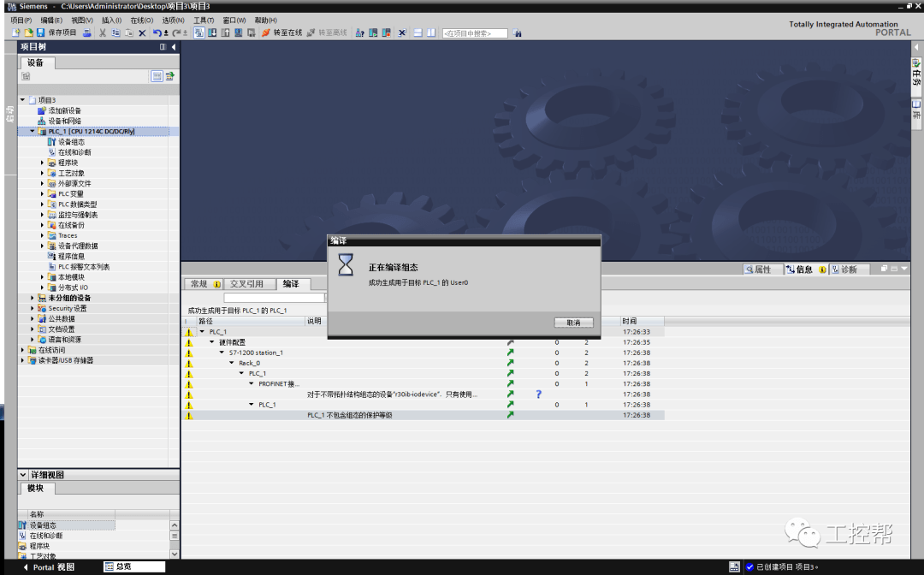This screenshot has width=924, height=575.
Task: Click the 转至在线 go online icon
Action: [x=266, y=33]
